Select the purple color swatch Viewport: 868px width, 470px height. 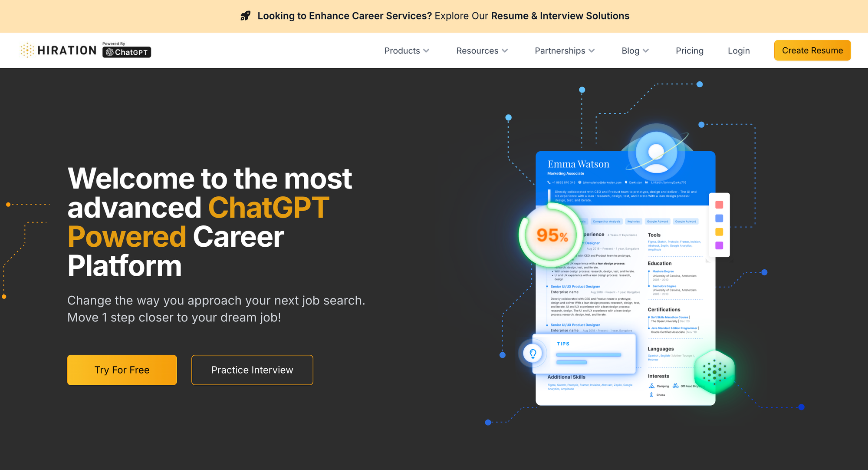point(719,245)
